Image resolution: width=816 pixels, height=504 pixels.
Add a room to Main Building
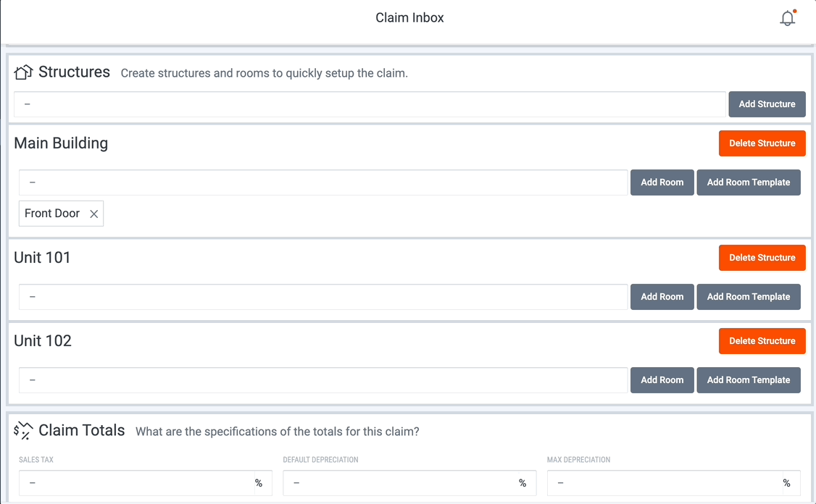tap(662, 182)
